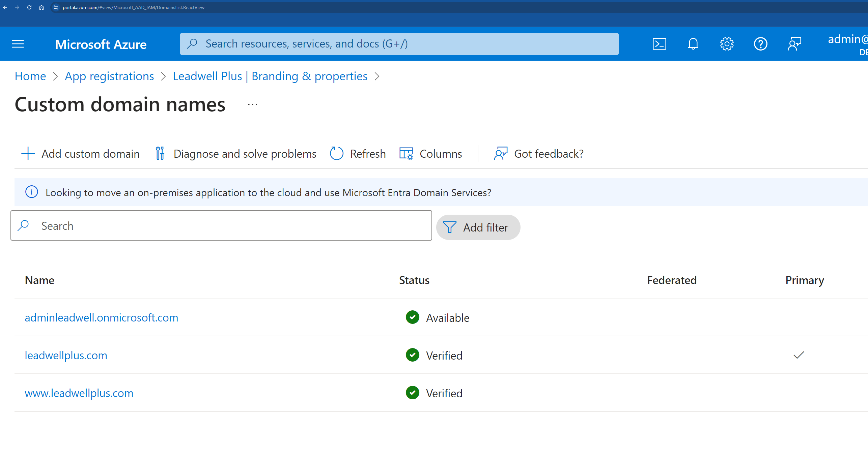868x461 pixels.
Task: Click the Custom domain names ellipsis menu
Action: 253,104
